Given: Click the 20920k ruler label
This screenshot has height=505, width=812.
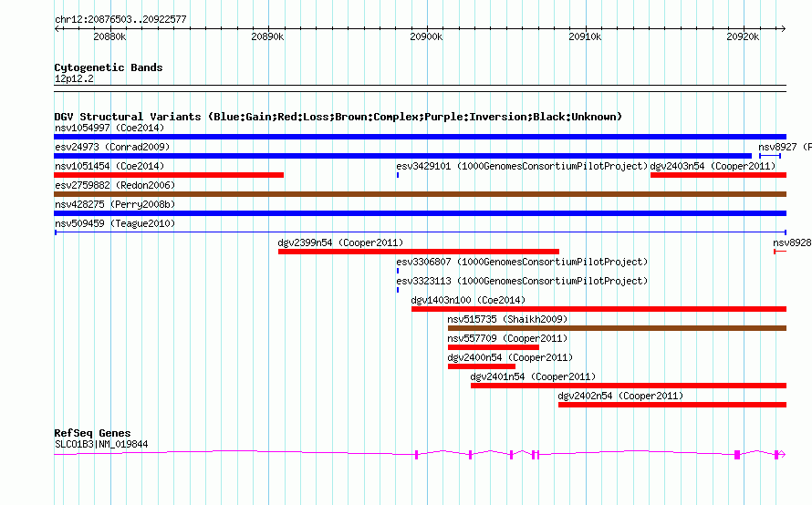Looking at the screenshot, I should (743, 36).
